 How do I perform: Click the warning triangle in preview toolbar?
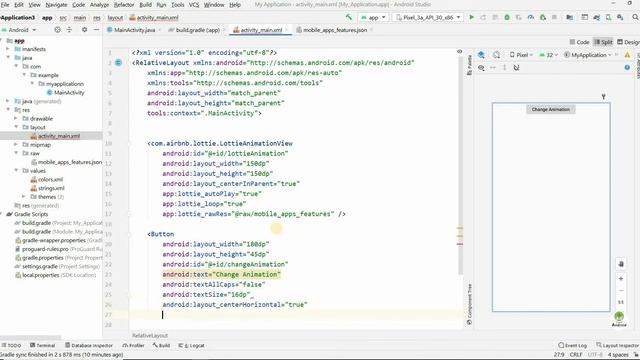(x=627, y=55)
